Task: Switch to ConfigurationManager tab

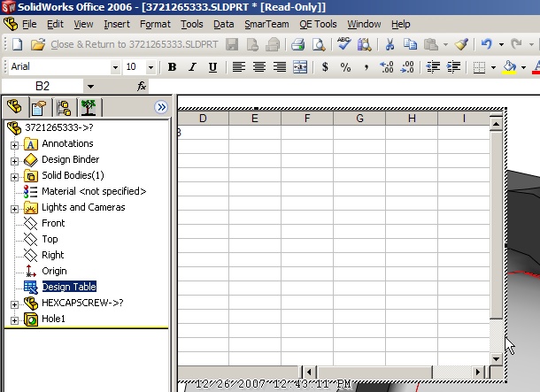Action: click(x=64, y=108)
